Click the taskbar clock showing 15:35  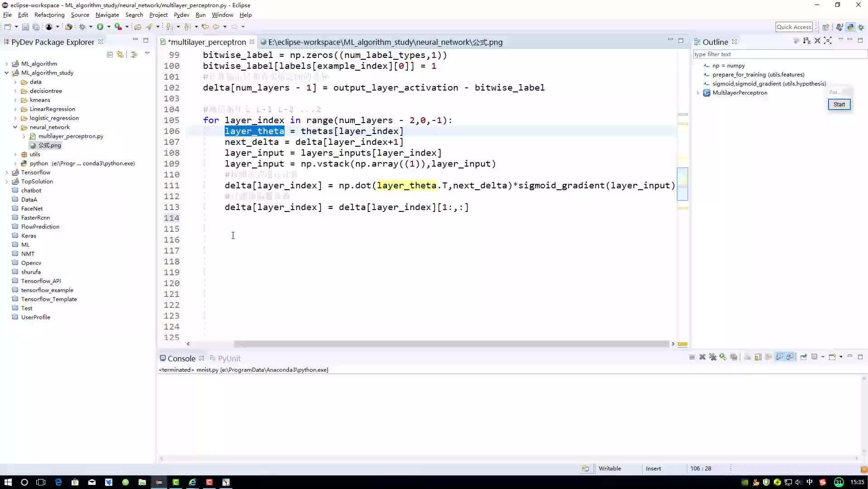click(857, 482)
